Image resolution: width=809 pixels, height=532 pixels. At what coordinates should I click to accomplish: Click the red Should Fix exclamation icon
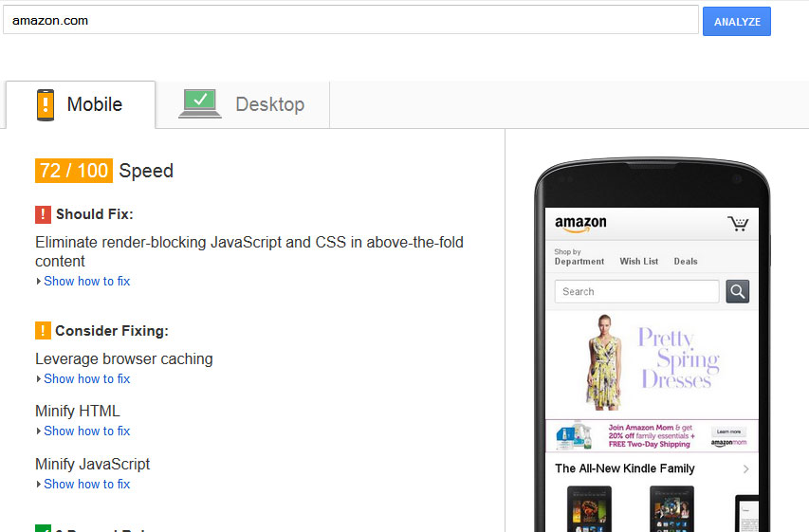coord(43,214)
